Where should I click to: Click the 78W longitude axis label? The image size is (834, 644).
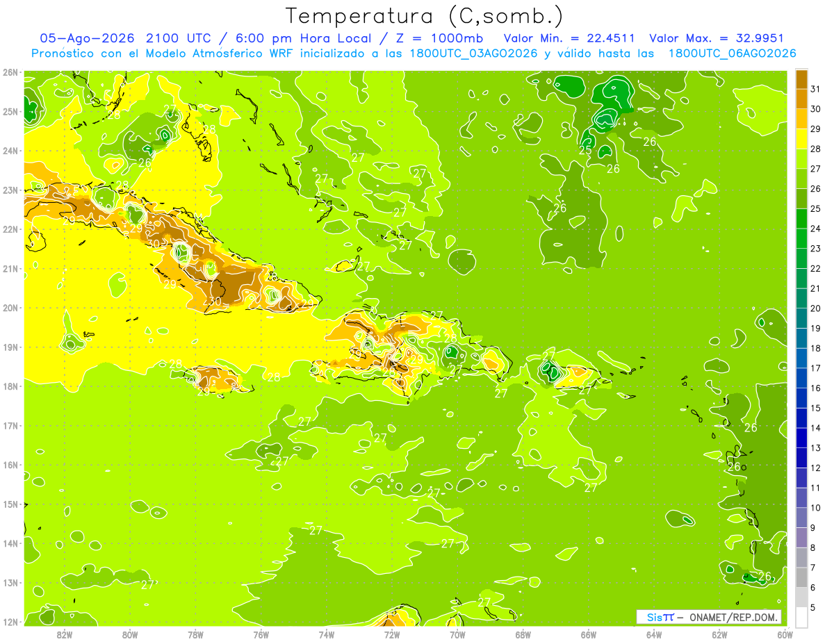click(x=195, y=634)
